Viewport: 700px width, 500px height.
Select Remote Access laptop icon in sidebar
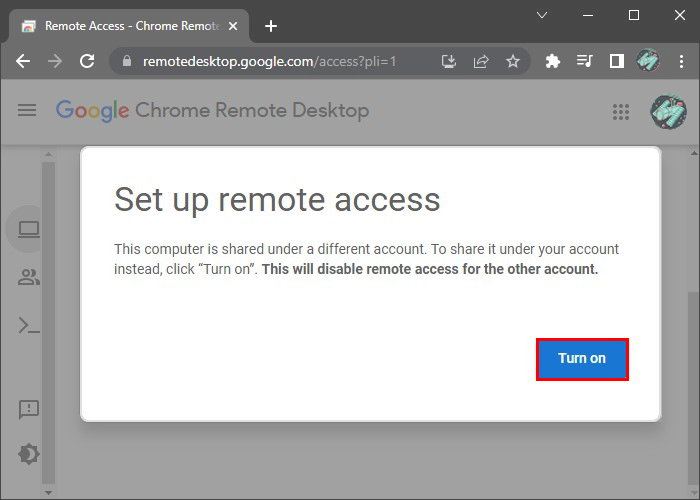click(x=28, y=230)
